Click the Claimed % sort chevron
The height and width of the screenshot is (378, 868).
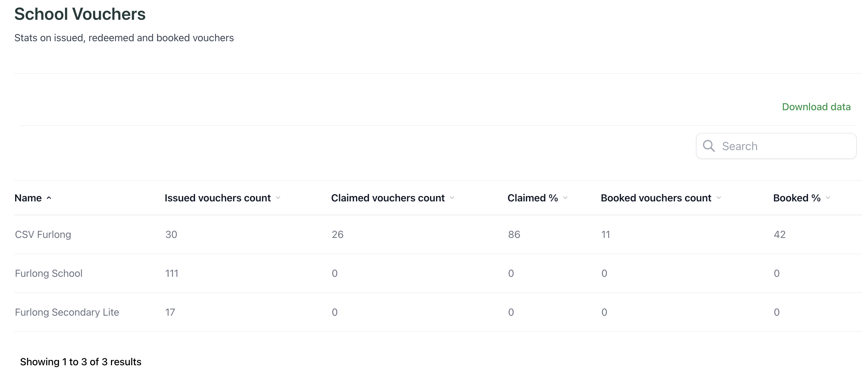pos(565,198)
